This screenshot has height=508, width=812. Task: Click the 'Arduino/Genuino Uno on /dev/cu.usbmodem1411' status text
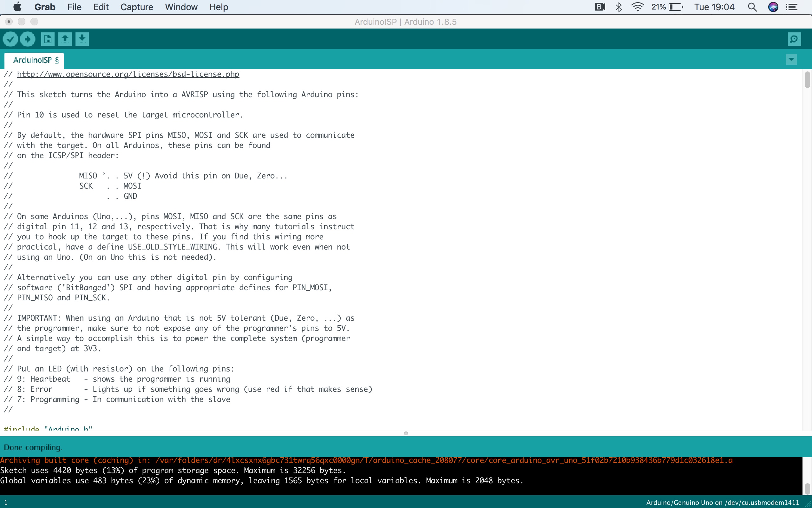(723, 502)
